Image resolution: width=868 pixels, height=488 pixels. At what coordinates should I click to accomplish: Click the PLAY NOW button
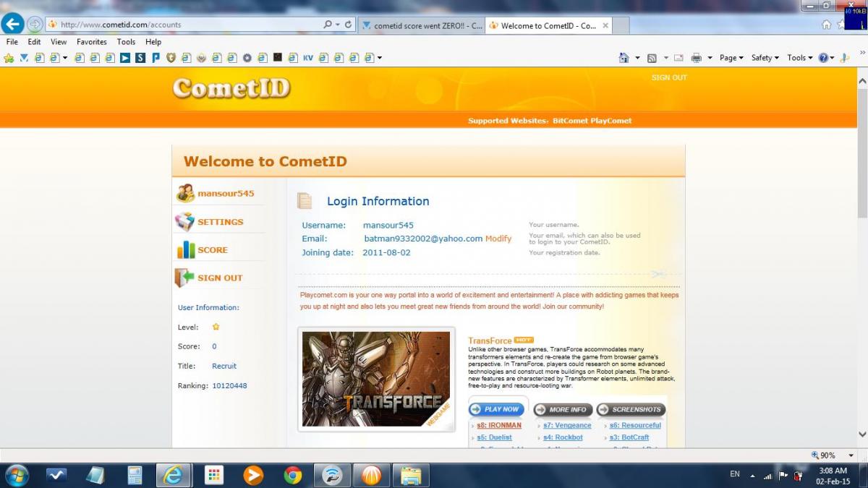[496, 409]
